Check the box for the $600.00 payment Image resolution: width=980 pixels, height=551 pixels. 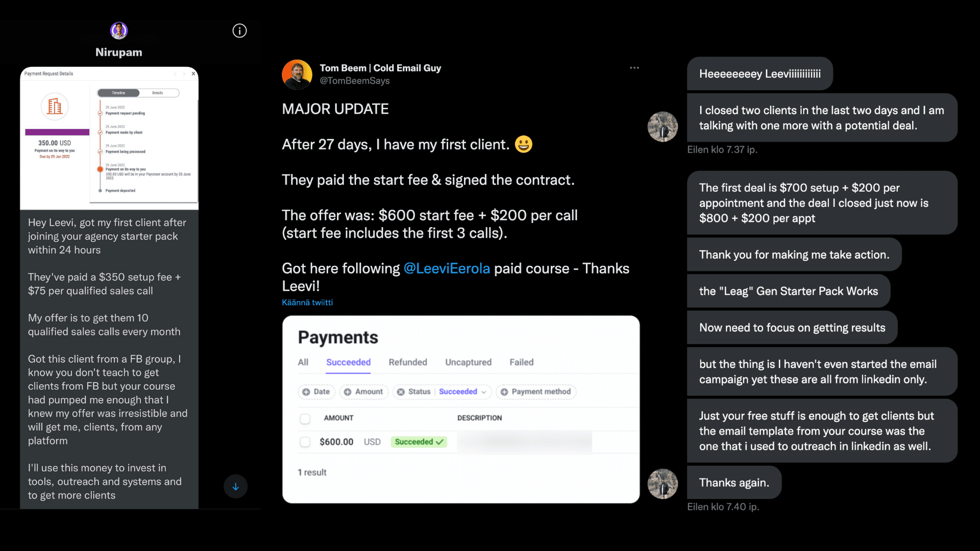coord(305,442)
